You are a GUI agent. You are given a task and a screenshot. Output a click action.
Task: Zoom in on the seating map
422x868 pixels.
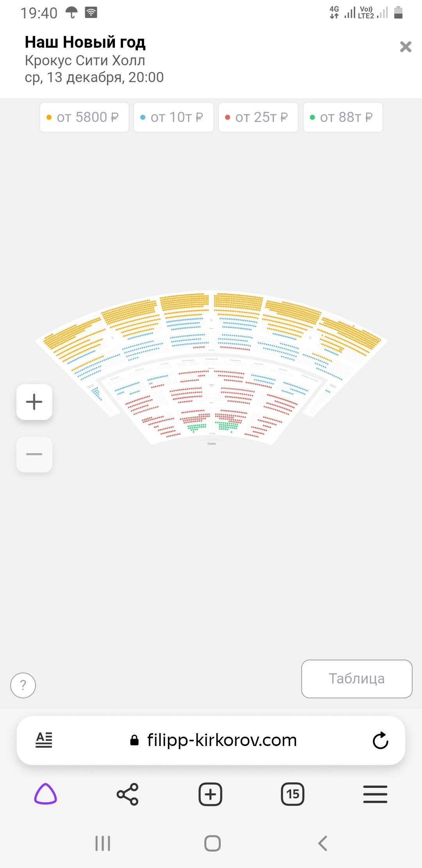[x=34, y=402]
